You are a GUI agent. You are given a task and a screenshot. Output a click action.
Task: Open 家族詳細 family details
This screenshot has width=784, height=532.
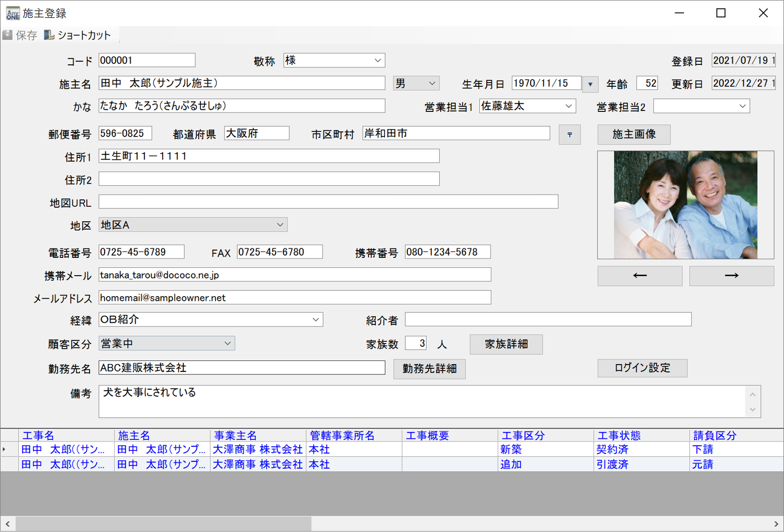(506, 344)
